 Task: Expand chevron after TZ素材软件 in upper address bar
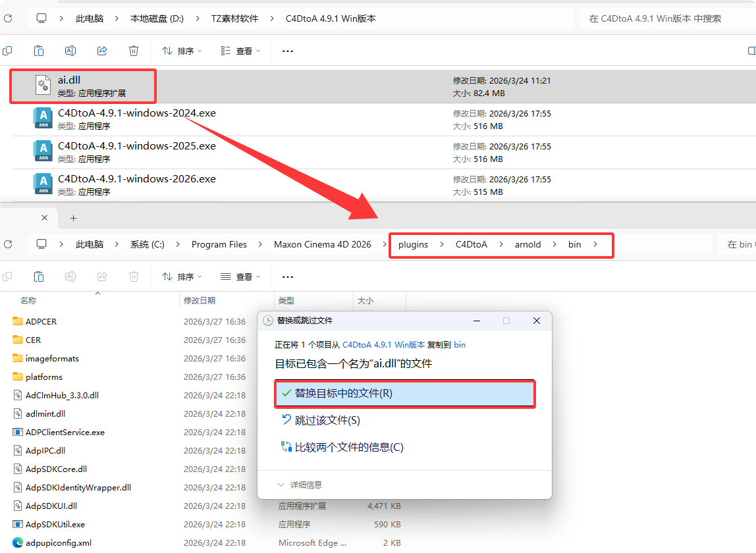[272, 19]
